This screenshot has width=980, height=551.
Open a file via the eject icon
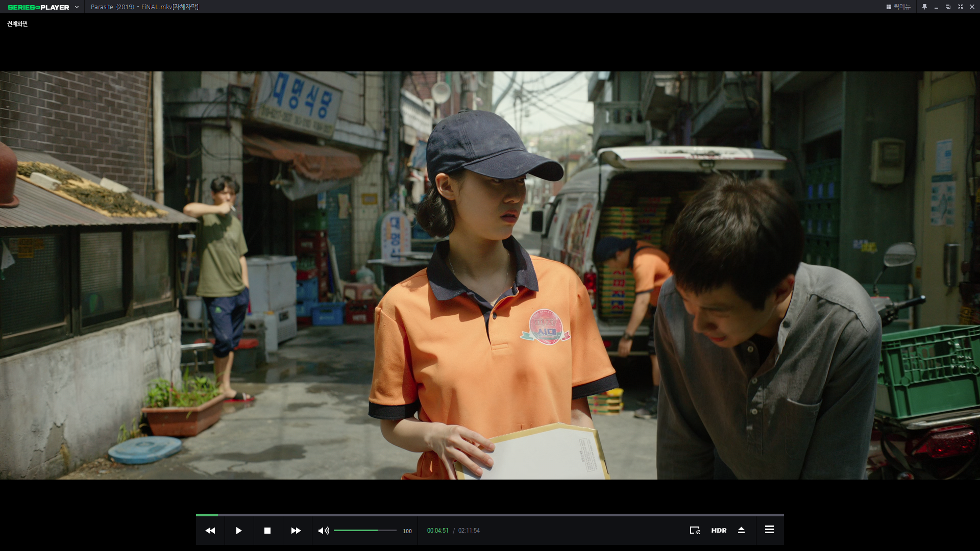point(742,531)
